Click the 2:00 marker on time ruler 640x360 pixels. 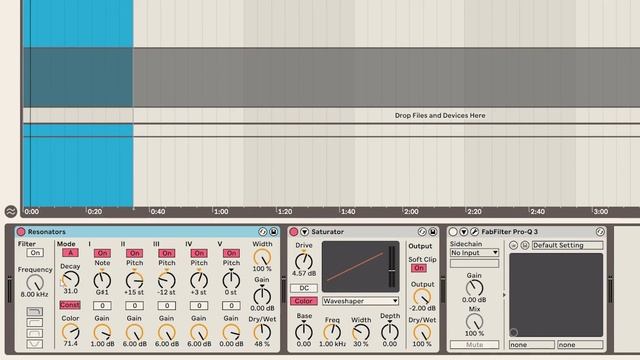click(x=411, y=211)
